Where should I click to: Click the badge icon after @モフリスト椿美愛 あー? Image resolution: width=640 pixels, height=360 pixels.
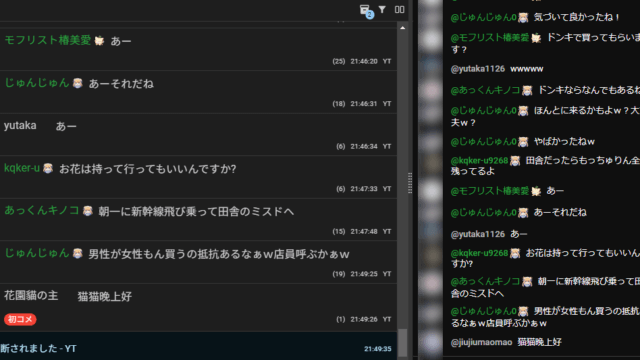536,191
